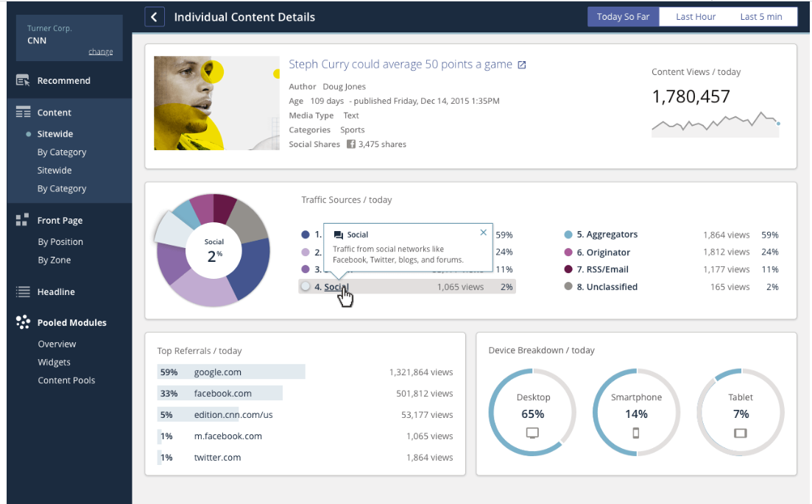This screenshot has height=504, width=812.
Task: Click the change account link
Action: pyautogui.click(x=100, y=52)
